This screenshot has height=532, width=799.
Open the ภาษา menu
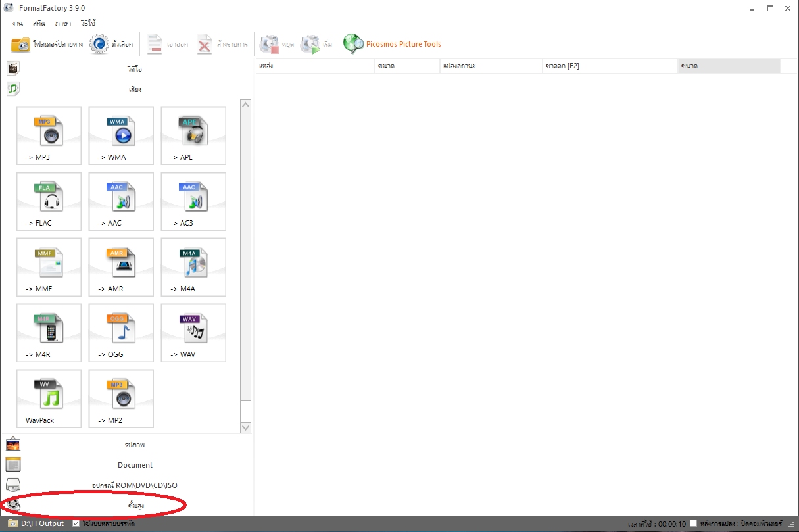[x=63, y=23]
